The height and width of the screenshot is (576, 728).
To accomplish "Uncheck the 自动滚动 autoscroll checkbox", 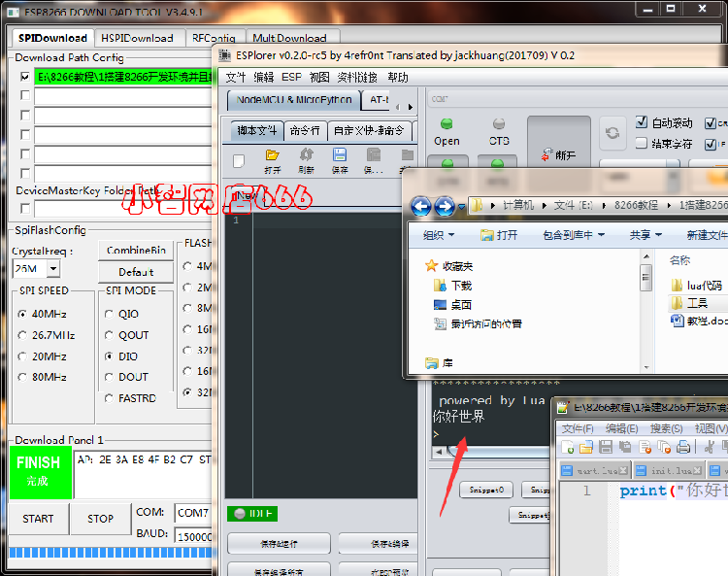I will coord(642,122).
